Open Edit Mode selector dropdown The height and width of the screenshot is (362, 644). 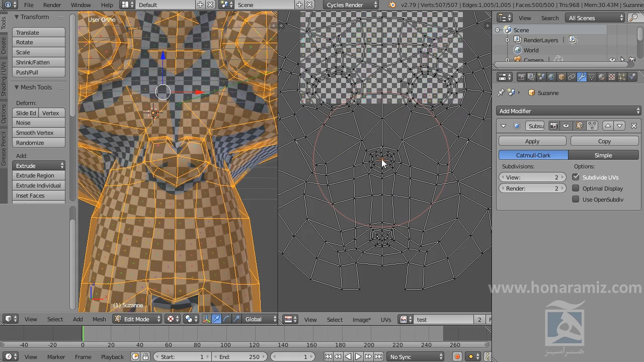[x=137, y=319]
